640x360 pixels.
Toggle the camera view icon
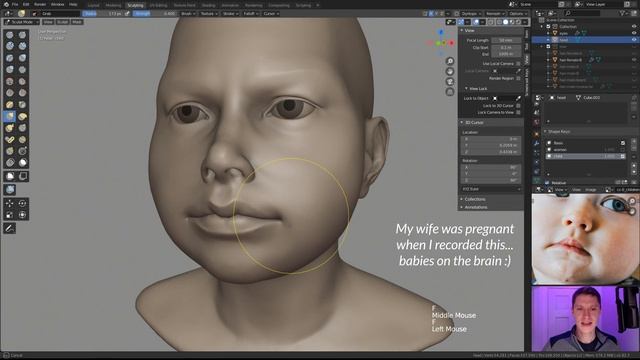coord(450,82)
